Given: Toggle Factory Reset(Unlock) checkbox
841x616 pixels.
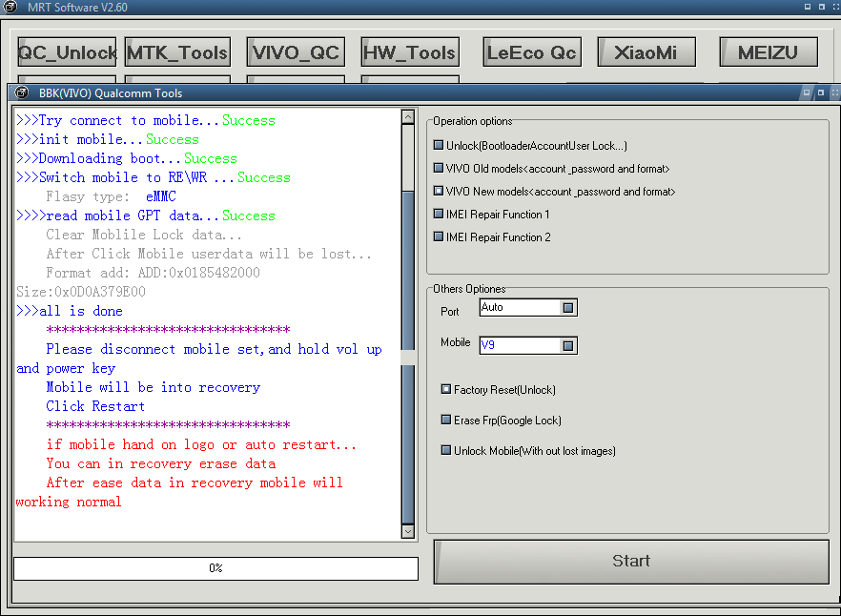Looking at the screenshot, I should pyautogui.click(x=446, y=389).
